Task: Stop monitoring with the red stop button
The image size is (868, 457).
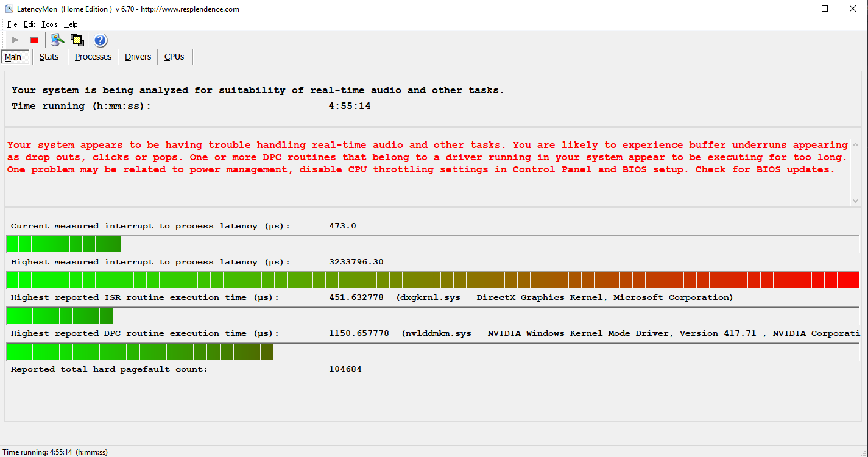Action: pos(34,40)
